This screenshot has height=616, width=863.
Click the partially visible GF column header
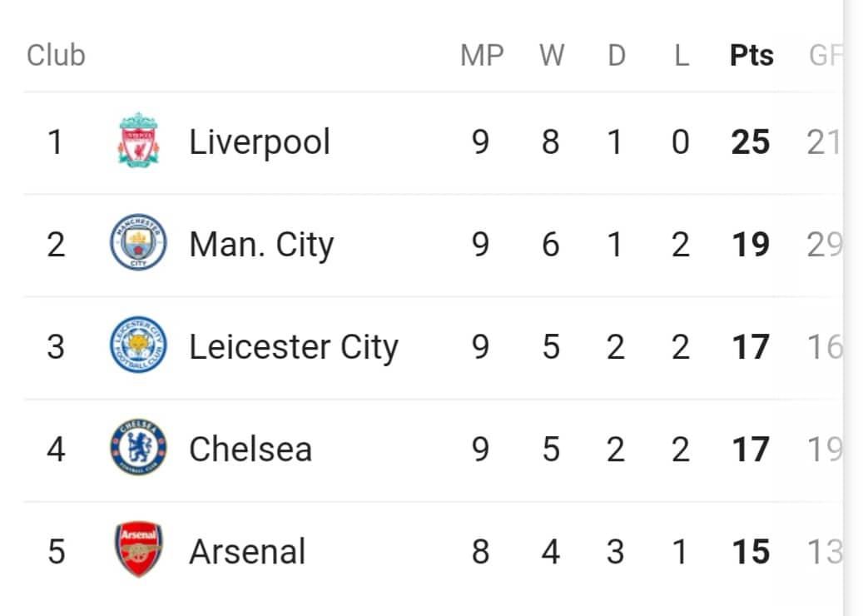(825, 55)
